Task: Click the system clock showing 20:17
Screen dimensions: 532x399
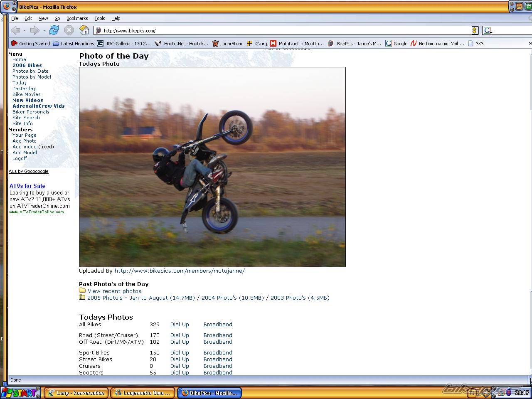Action: click(x=522, y=393)
